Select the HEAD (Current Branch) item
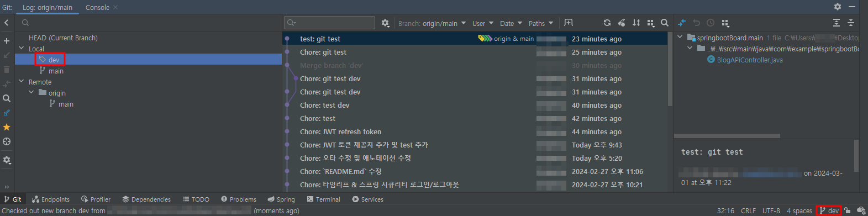The width and height of the screenshot is (868, 216). [x=63, y=38]
